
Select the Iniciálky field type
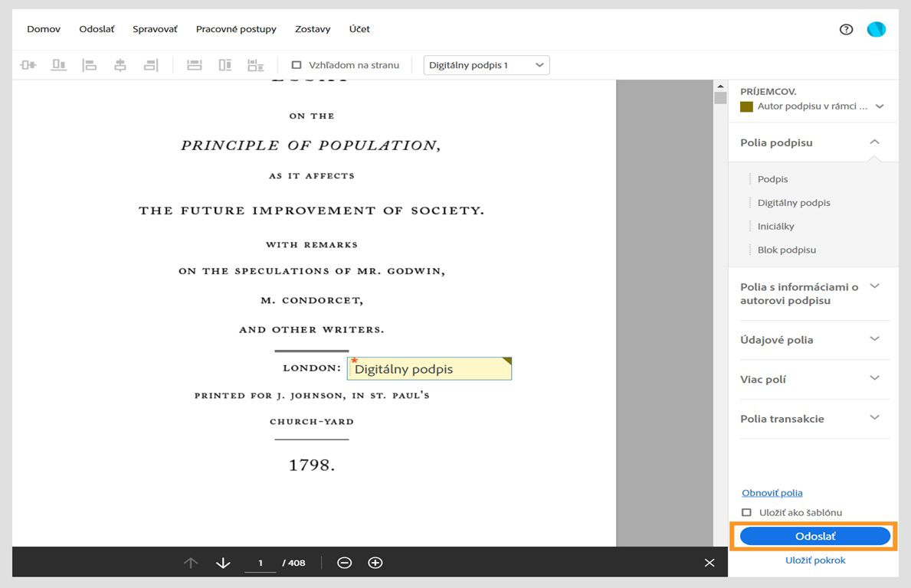point(775,227)
